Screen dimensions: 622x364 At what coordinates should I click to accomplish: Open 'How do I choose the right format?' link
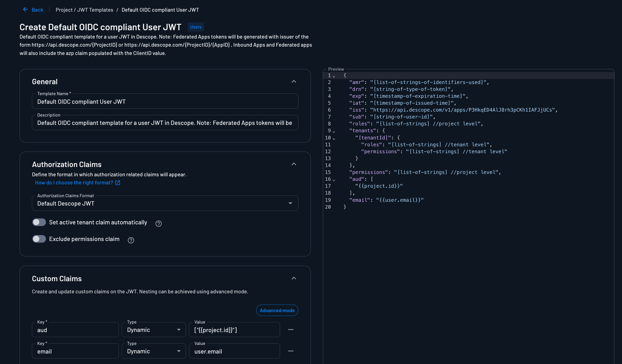click(x=74, y=183)
